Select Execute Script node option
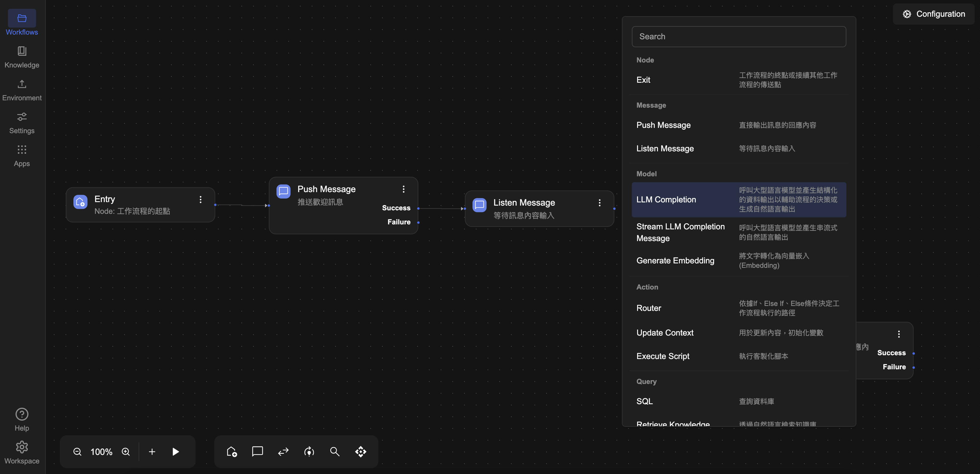The width and height of the screenshot is (980, 474). (663, 356)
